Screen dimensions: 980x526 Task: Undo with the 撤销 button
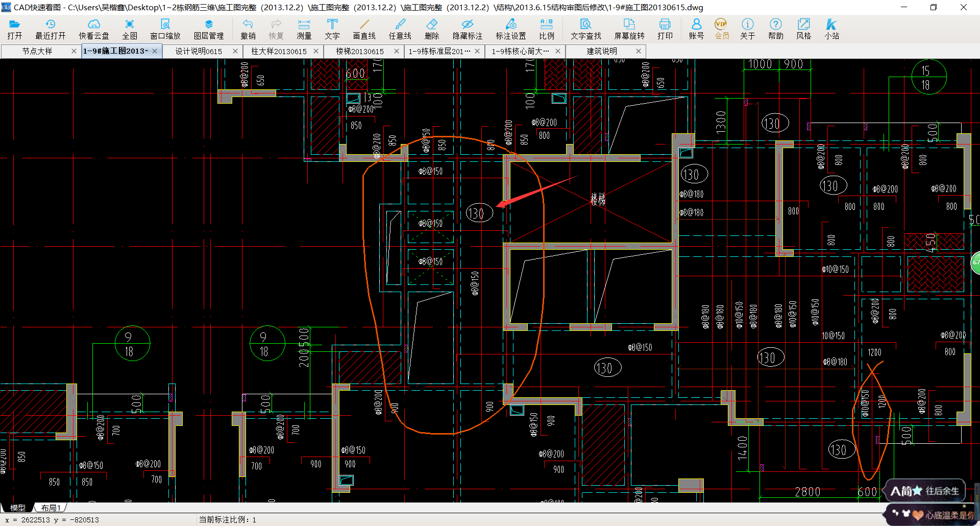coord(248,29)
